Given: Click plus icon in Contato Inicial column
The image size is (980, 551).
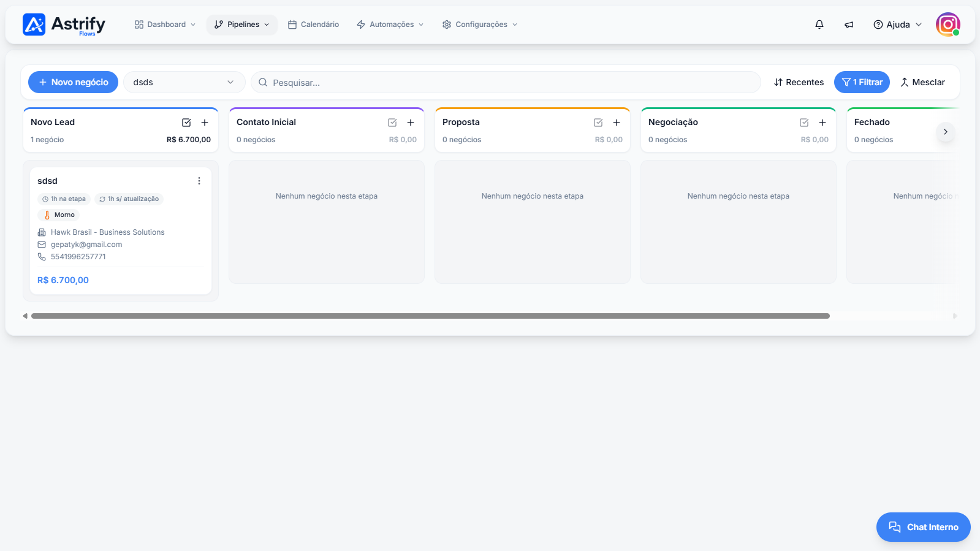Looking at the screenshot, I should [x=411, y=123].
